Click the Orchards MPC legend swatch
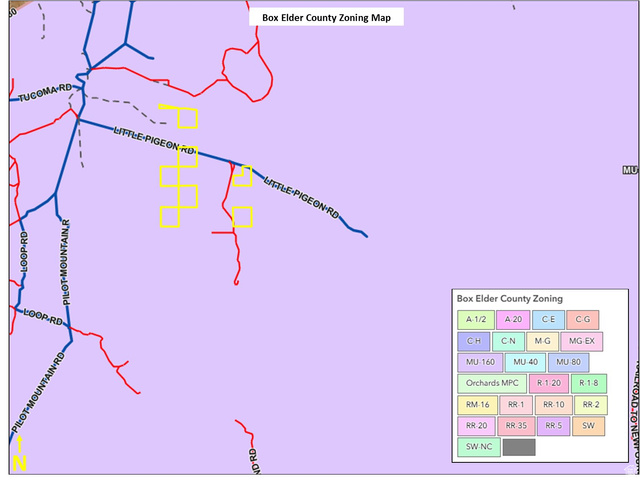This screenshot has height=480, width=640. click(491, 384)
